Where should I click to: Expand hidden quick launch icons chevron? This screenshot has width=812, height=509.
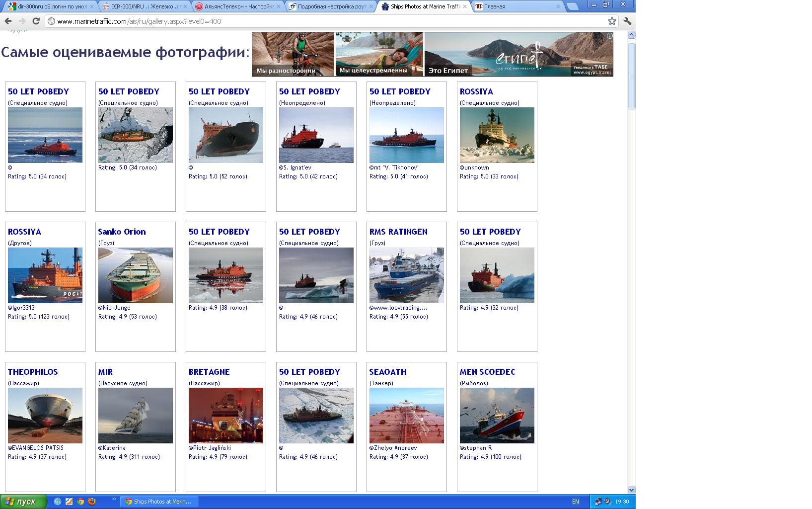click(114, 499)
